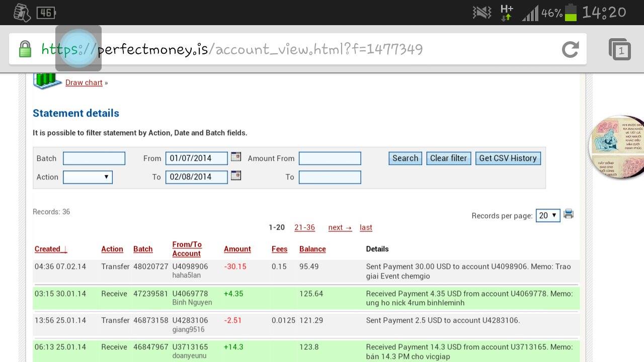Focus the Amount To input field
This screenshot has height=362, width=644.
pos(330,177)
